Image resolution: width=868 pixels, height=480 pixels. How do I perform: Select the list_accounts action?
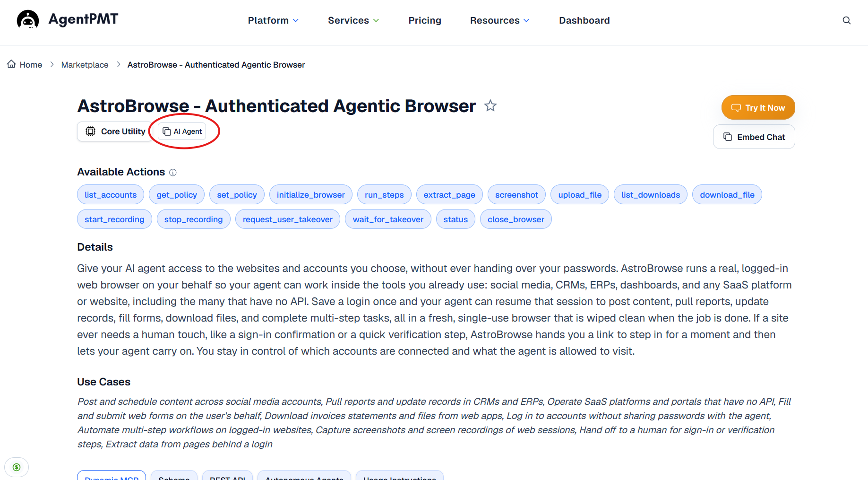(111, 194)
